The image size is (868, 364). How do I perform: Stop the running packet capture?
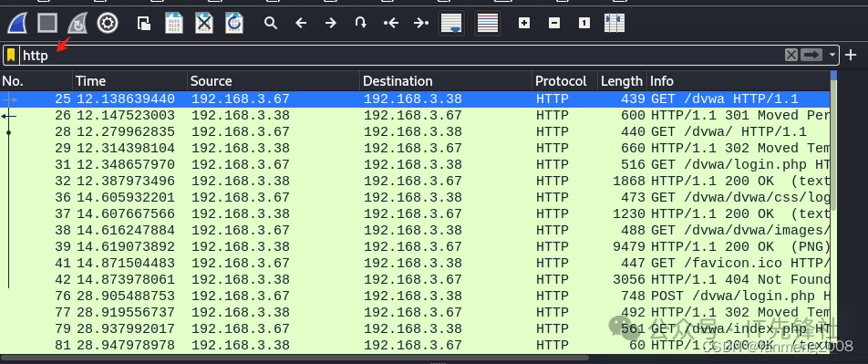pos(47,24)
